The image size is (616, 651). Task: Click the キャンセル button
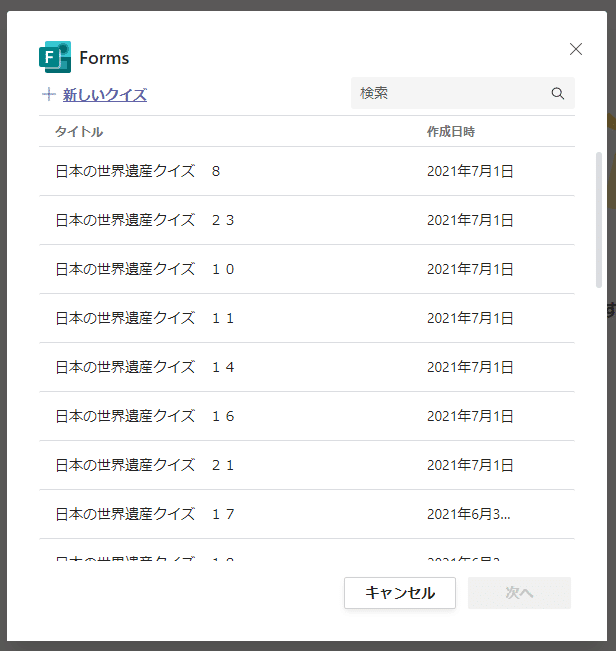400,592
